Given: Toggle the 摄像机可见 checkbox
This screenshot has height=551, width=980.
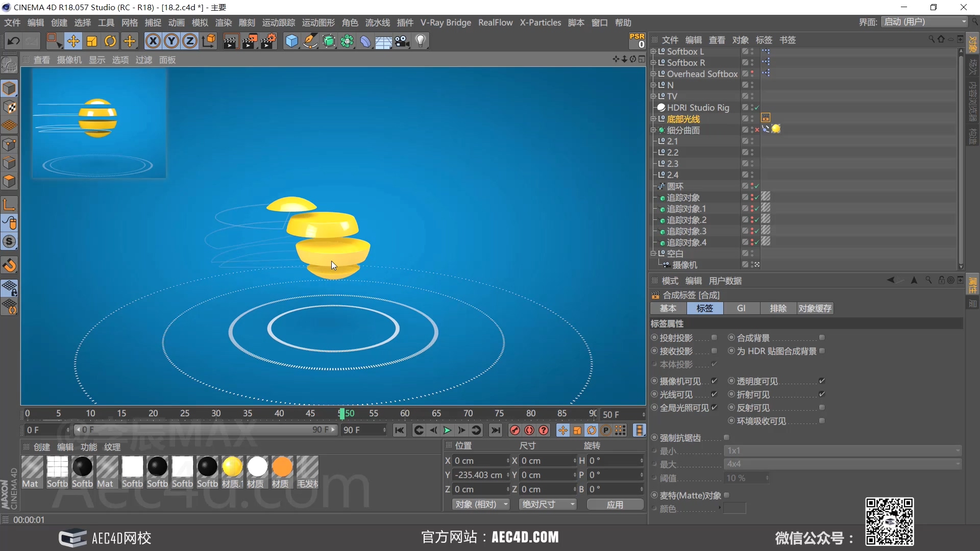Looking at the screenshot, I should coord(714,381).
